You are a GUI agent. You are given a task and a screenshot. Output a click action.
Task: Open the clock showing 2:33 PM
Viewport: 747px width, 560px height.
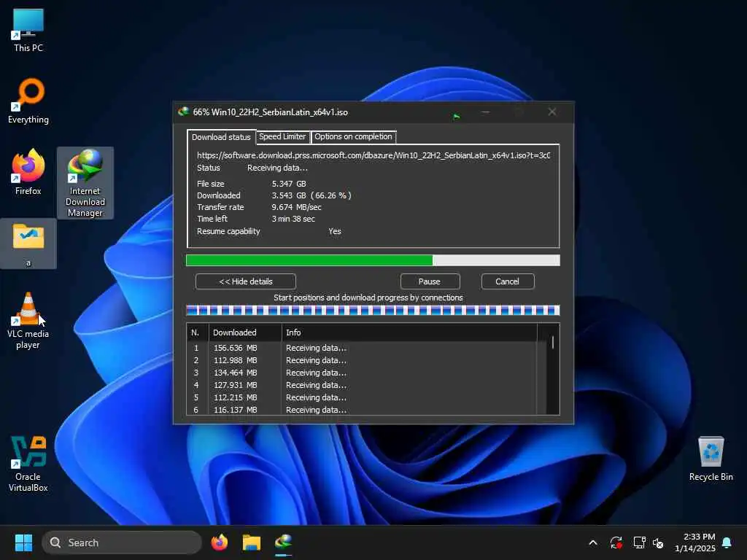(695, 542)
